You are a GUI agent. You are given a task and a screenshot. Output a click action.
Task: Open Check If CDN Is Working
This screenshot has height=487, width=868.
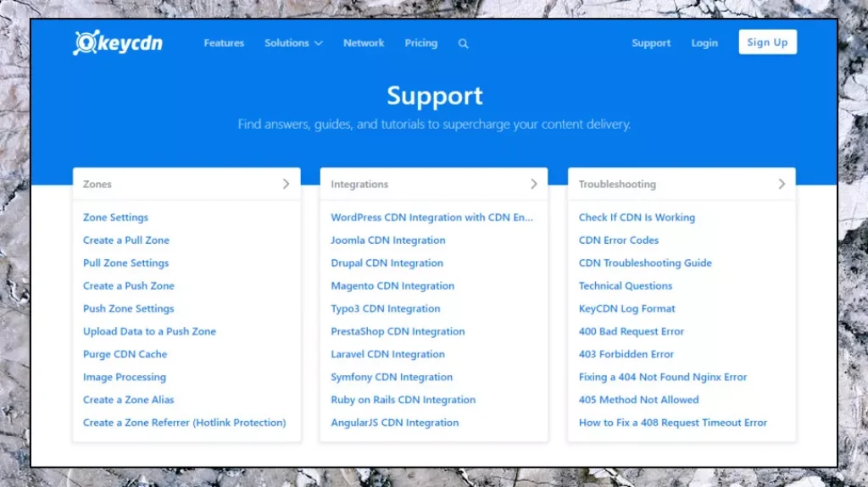637,218
